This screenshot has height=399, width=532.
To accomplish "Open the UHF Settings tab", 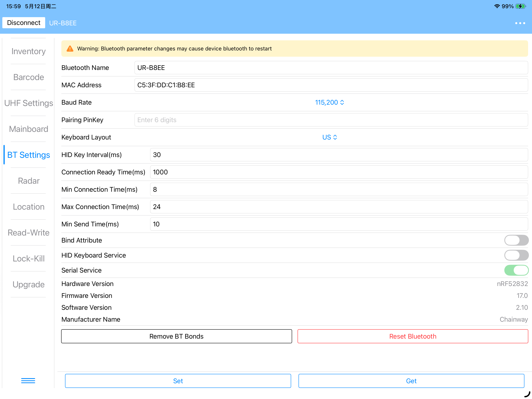I will pos(28,103).
